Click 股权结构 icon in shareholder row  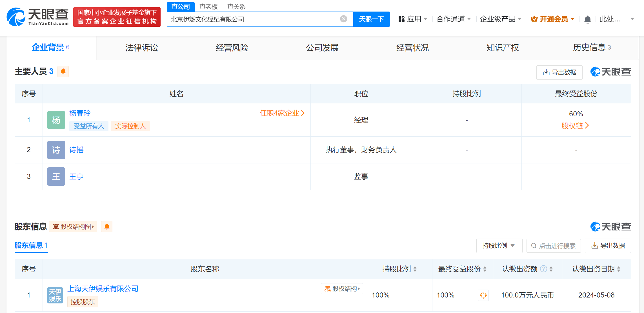click(342, 289)
